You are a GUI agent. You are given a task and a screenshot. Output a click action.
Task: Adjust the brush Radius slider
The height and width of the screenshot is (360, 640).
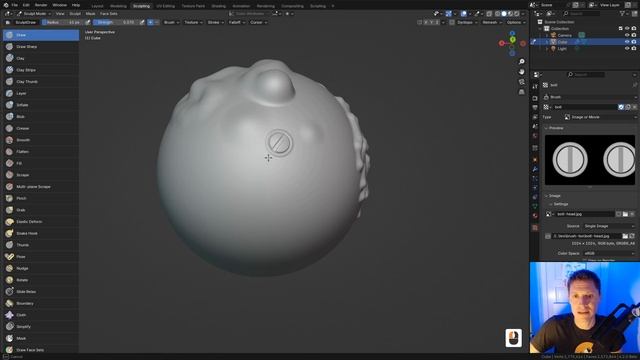[x=63, y=22]
